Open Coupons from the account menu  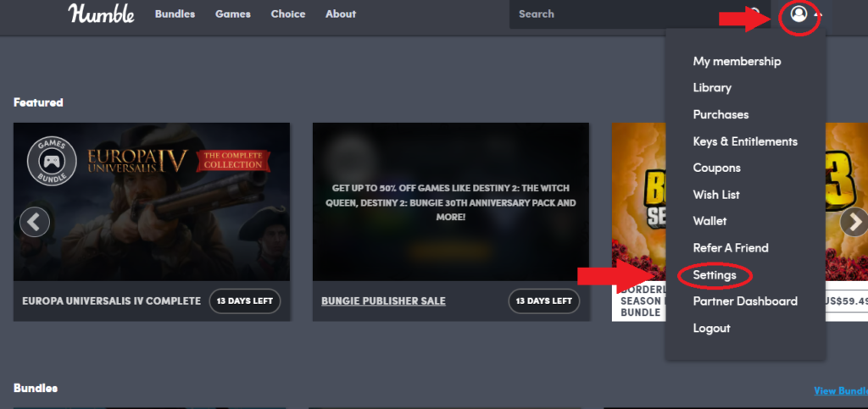pyautogui.click(x=717, y=168)
